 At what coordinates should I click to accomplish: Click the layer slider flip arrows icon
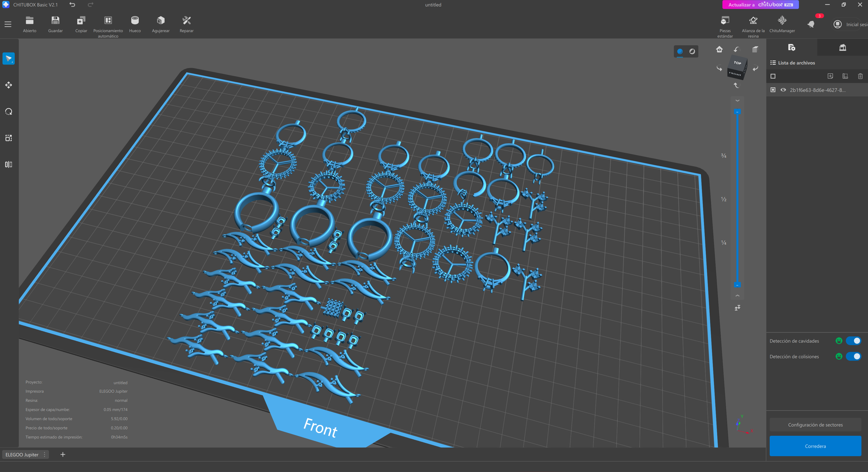point(737,308)
